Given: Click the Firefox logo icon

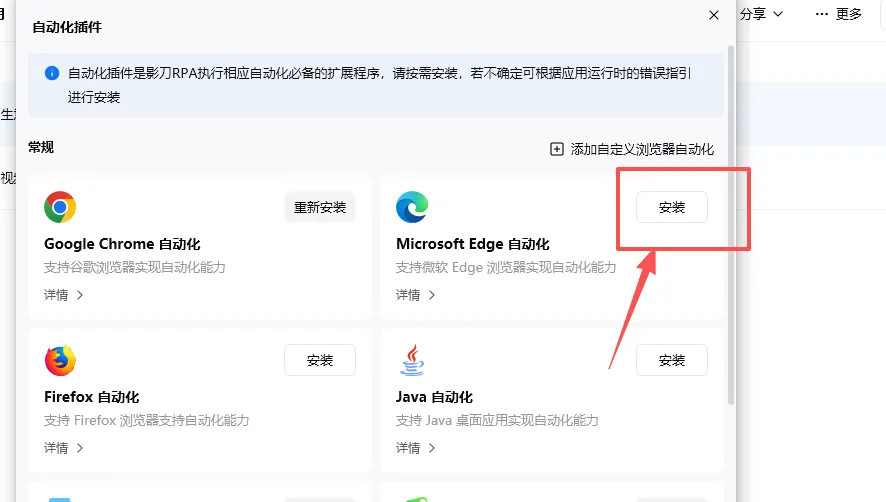Looking at the screenshot, I should [60, 360].
